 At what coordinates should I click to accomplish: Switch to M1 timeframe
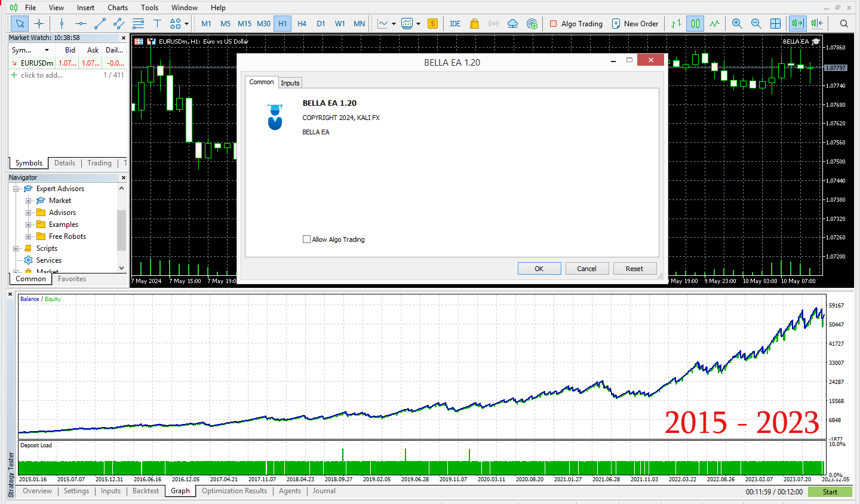pos(207,24)
